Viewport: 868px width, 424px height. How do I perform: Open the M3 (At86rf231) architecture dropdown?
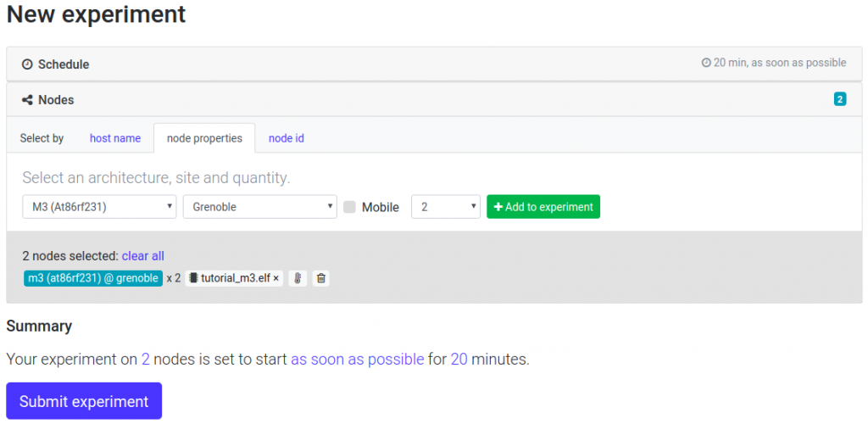[x=100, y=206]
